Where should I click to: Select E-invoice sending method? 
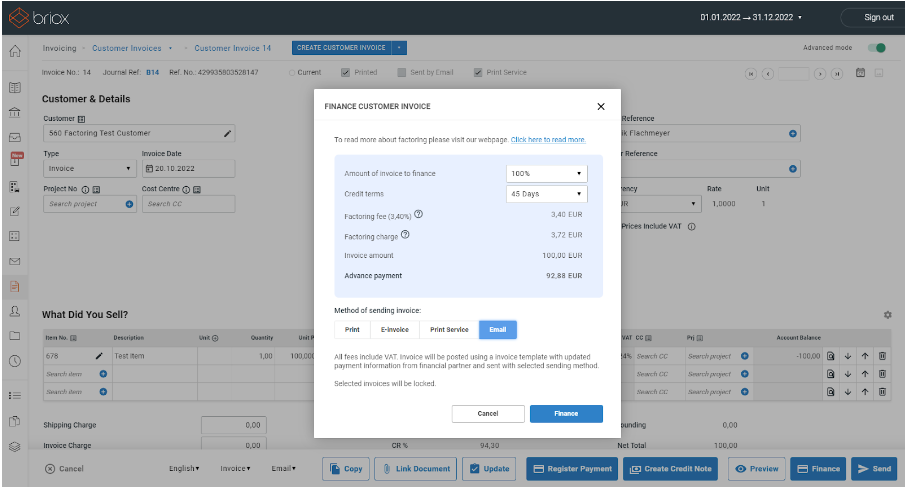tap(394, 329)
